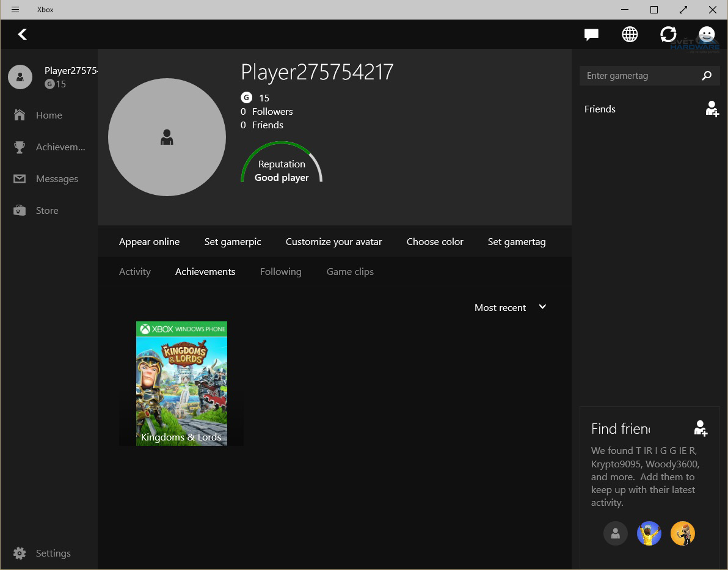Toggle Appear online status
This screenshot has height=570, width=728.
point(149,242)
